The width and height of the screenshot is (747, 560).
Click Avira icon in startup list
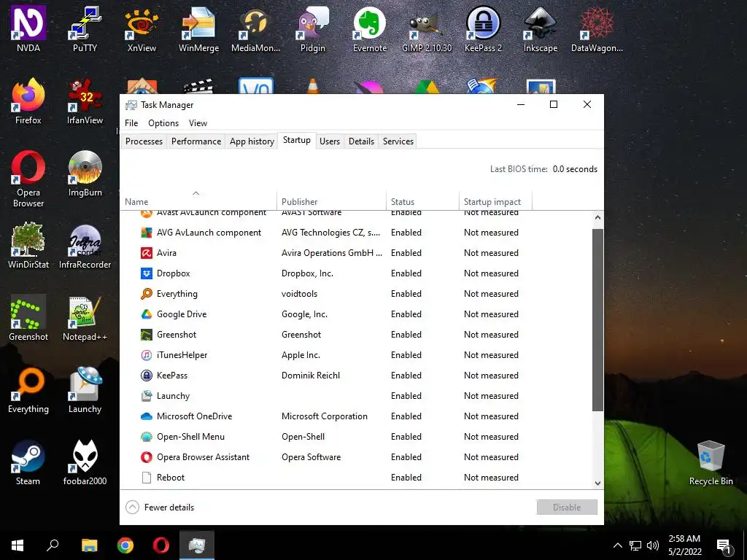coord(146,253)
